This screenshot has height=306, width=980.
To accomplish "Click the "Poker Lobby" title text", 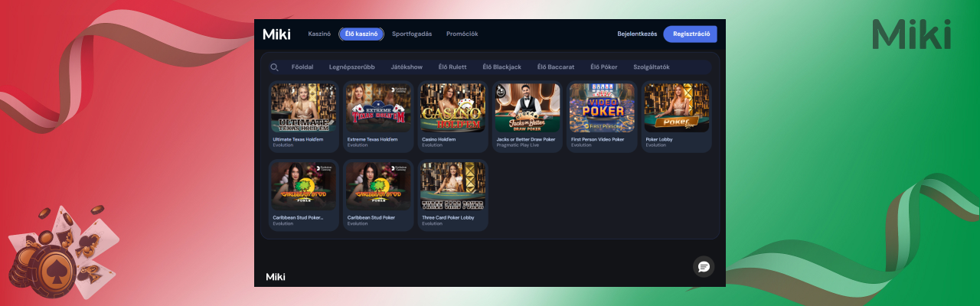I will 658,139.
